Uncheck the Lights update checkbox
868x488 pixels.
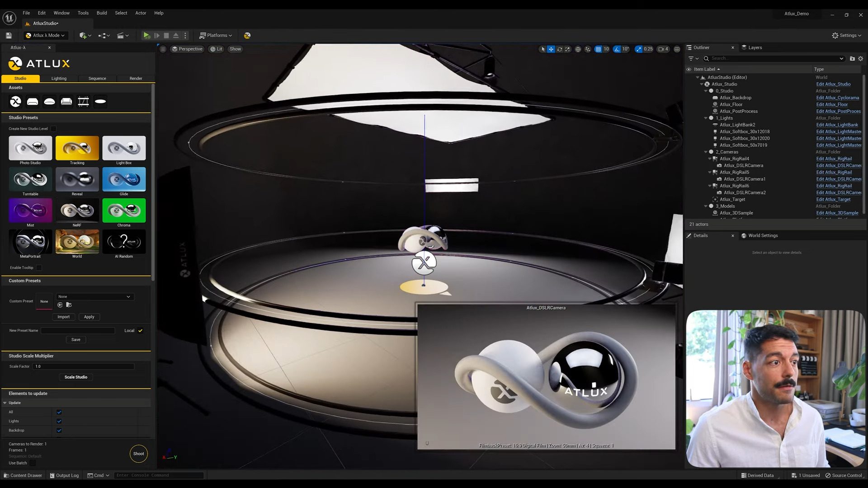pyautogui.click(x=59, y=421)
